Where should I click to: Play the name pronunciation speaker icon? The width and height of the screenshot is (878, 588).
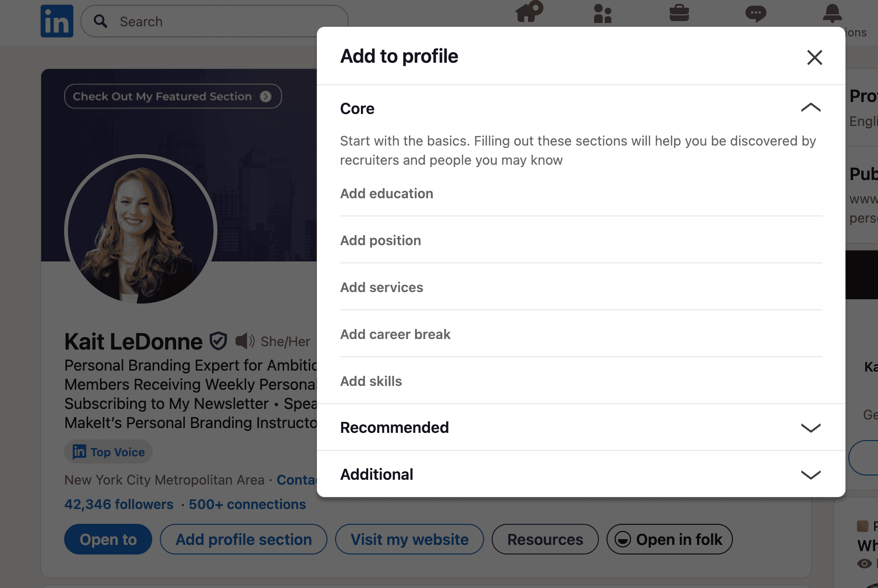tap(245, 341)
